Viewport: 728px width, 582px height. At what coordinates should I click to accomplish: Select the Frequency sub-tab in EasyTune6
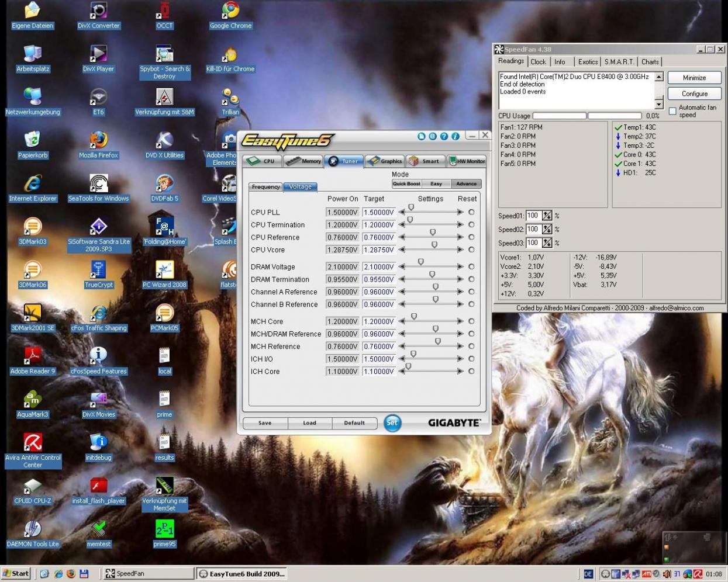click(266, 187)
